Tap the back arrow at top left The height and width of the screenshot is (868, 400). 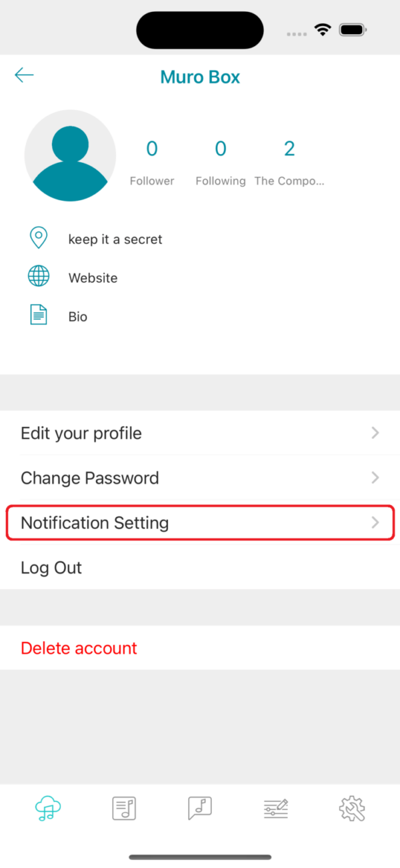click(x=24, y=75)
